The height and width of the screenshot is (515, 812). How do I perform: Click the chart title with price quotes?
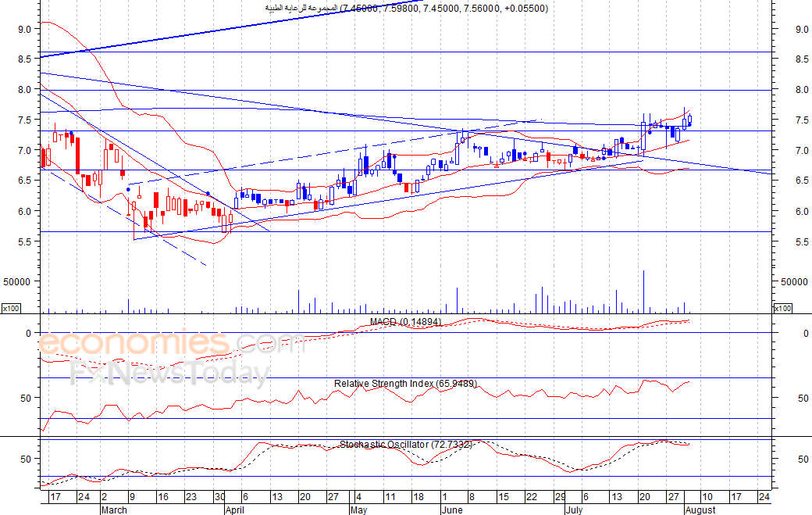pyautogui.click(x=406, y=8)
